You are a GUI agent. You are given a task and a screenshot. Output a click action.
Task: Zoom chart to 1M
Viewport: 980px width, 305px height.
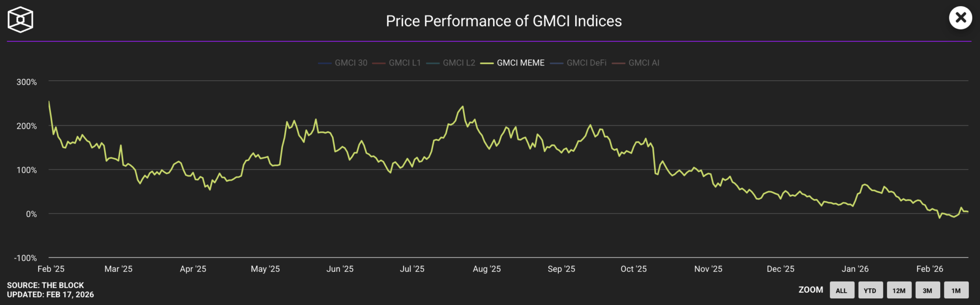point(956,290)
